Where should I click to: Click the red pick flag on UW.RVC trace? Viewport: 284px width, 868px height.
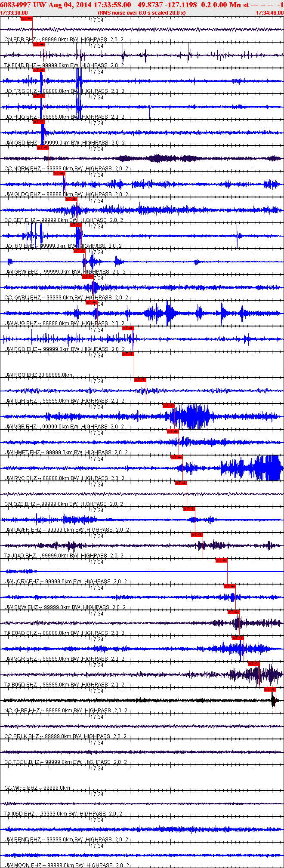tap(176, 457)
